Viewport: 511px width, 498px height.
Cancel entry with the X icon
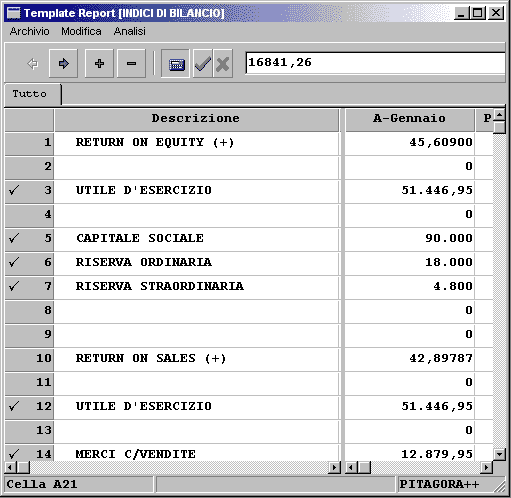click(223, 63)
